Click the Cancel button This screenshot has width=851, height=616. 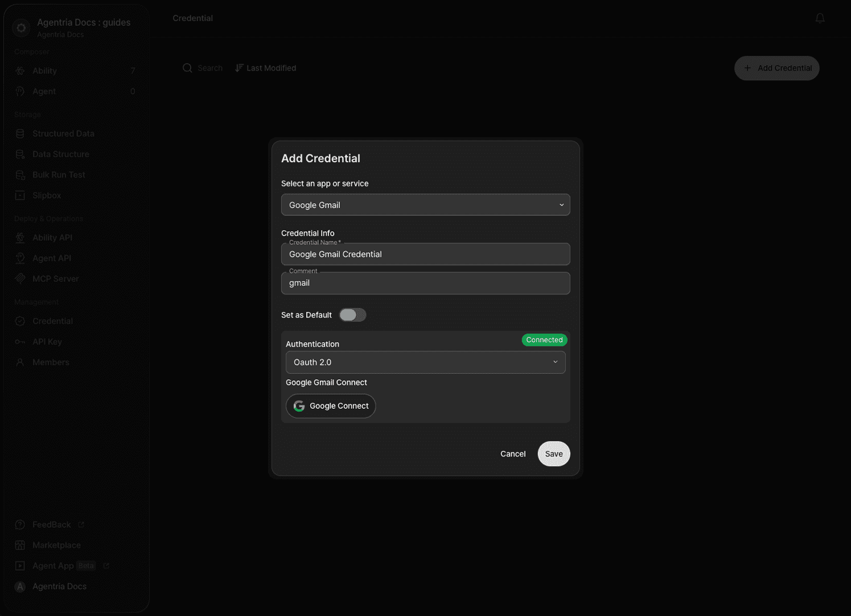513,454
